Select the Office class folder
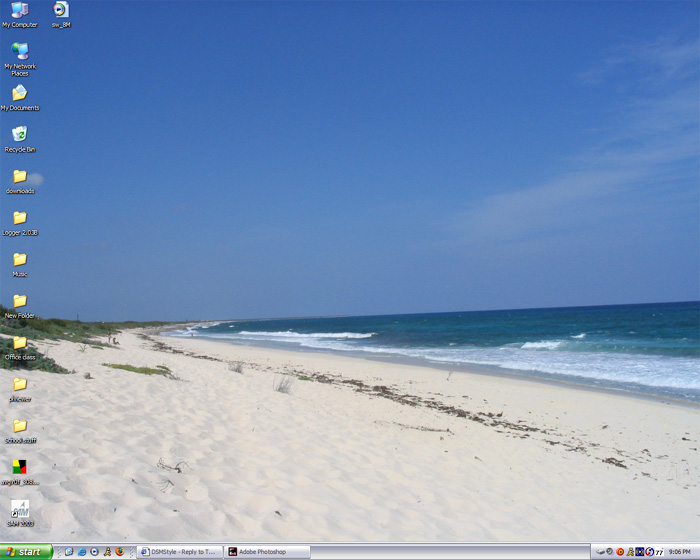 pyautogui.click(x=19, y=343)
